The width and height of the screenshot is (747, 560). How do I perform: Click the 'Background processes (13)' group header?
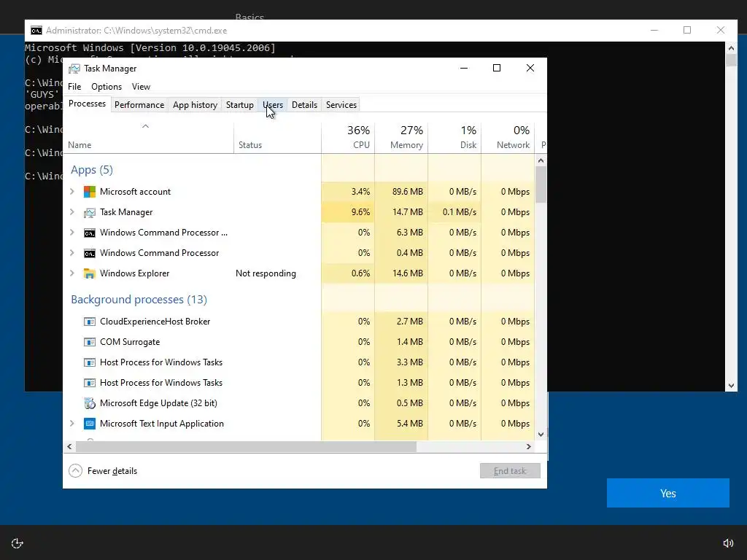click(x=139, y=300)
